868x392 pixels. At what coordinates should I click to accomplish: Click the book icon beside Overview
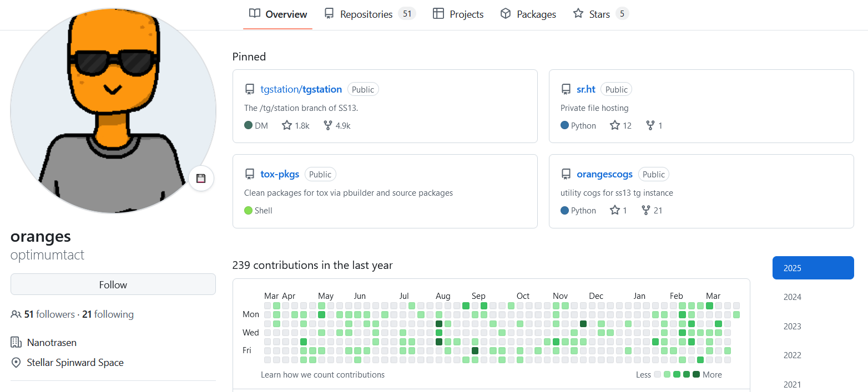point(255,14)
